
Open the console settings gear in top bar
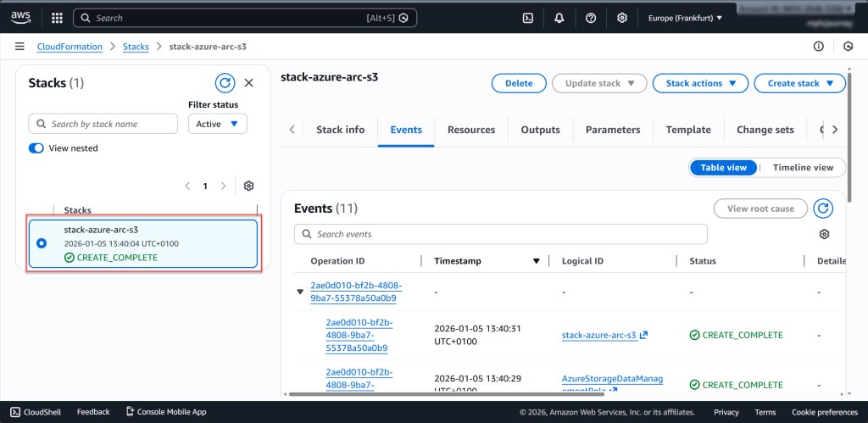point(622,18)
